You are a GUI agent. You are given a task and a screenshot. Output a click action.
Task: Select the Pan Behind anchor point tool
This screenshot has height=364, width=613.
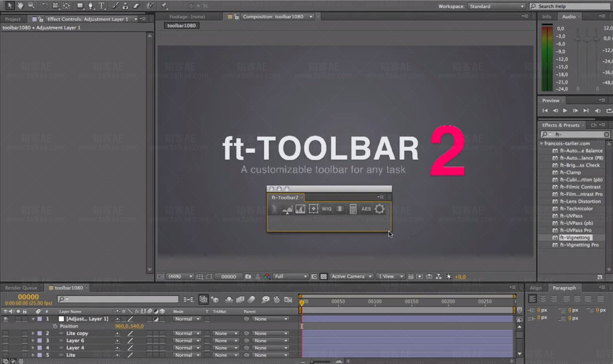[66, 6]
